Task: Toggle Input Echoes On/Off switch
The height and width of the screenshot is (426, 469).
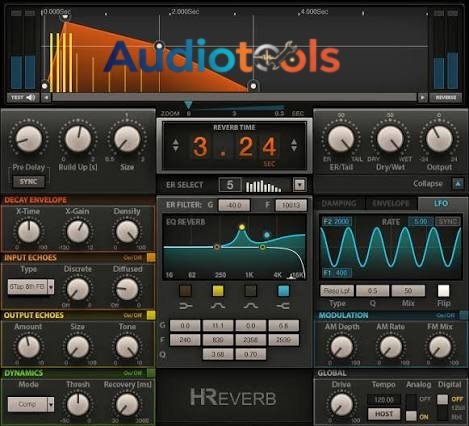Action: pyautogui.click(x=151, y=257)
